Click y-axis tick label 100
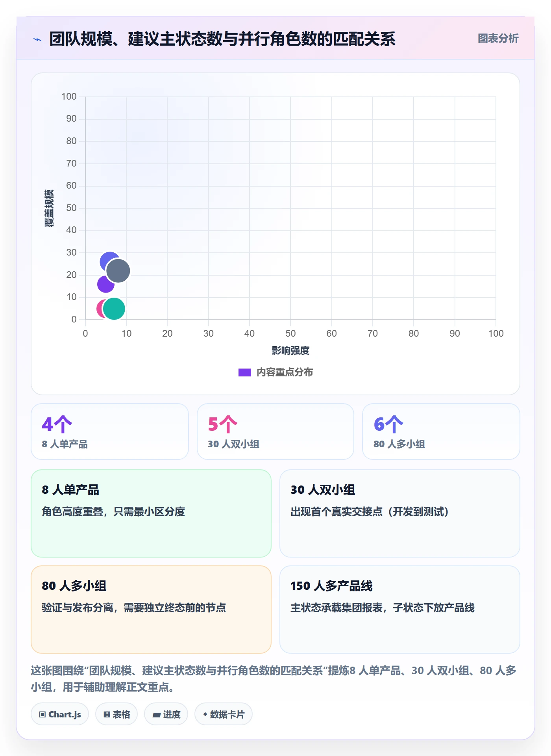 (69, 96)
